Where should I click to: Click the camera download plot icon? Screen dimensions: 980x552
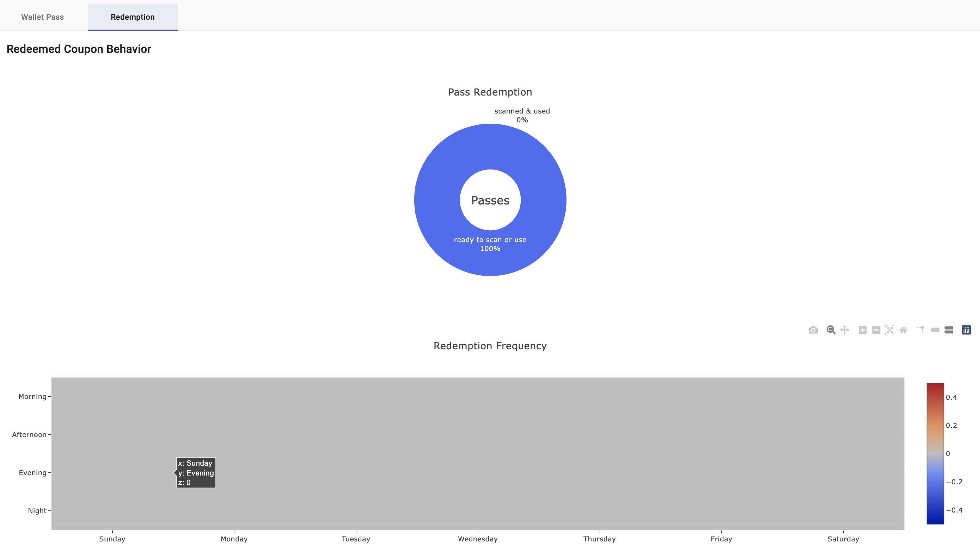(813, 330)
